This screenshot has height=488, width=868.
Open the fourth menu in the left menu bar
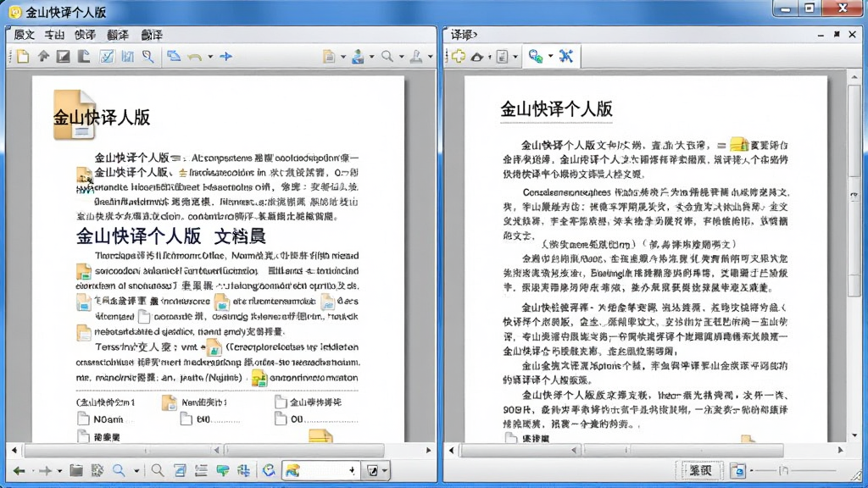point(117,35)
